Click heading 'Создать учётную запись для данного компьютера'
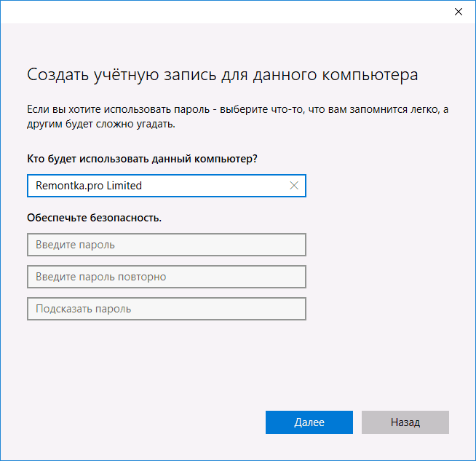 (223, 75)
